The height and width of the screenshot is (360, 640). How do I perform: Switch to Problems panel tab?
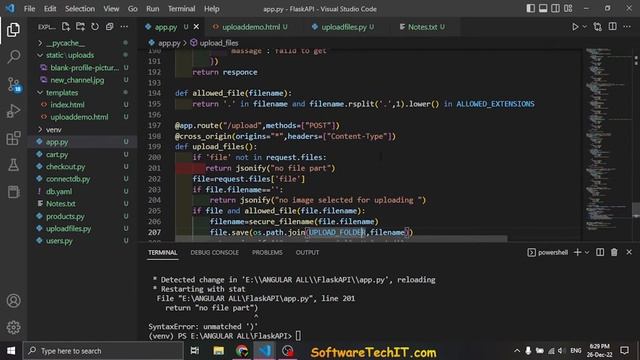267,253
